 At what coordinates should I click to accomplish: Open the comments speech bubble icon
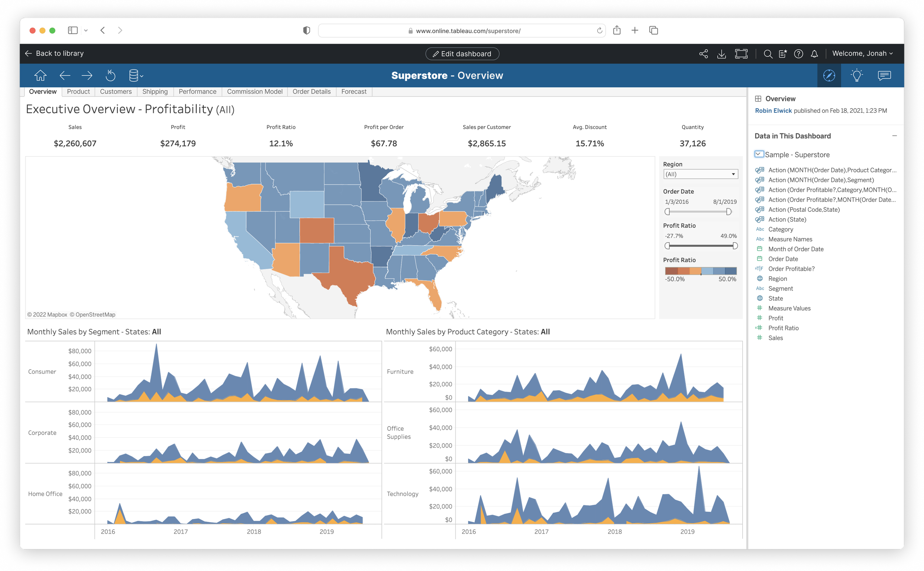pos(884,75)
